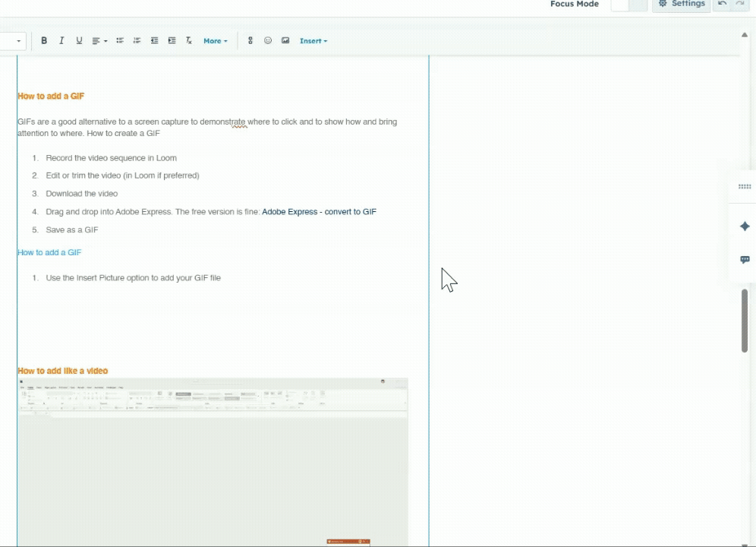
Task: Apply italic formatting
Action: (x=61, y=40)
